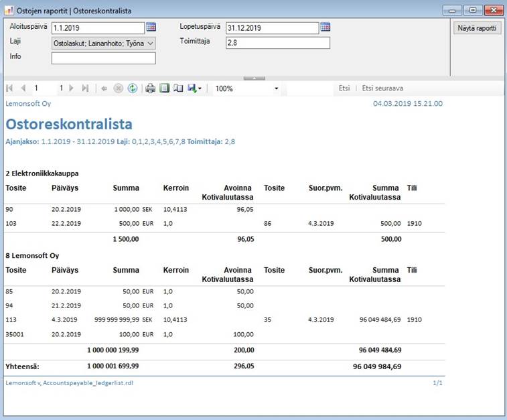Go to next report page
Screen dimensions: 507x420
[71, 88]
